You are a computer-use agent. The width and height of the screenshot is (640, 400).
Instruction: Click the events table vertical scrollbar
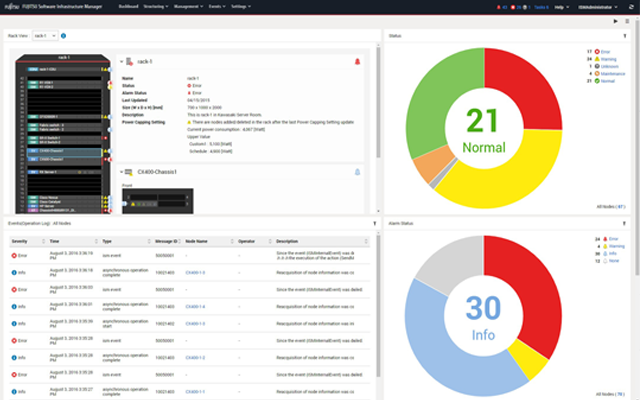tap(378, 306)
